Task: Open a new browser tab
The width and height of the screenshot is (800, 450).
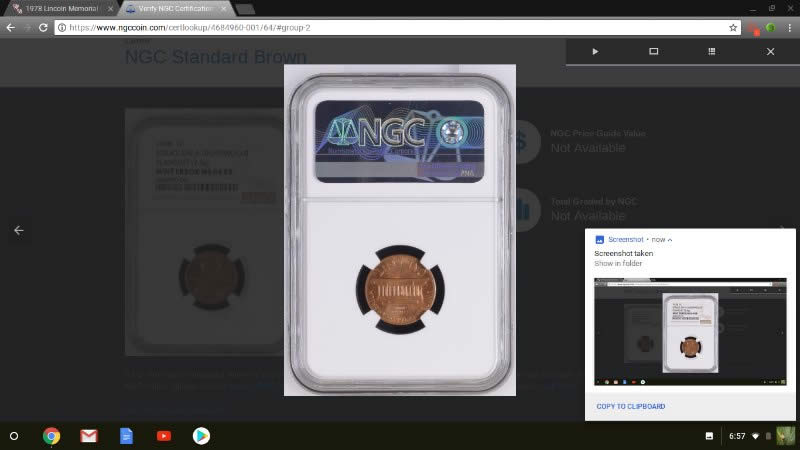Action: pyautogui.click(x=245, y=9)
